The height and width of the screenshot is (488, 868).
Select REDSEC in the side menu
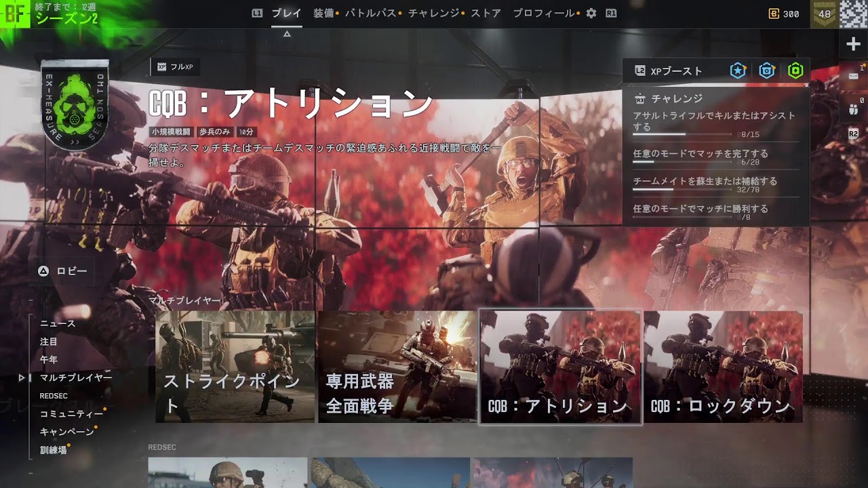tap(54, 395)
